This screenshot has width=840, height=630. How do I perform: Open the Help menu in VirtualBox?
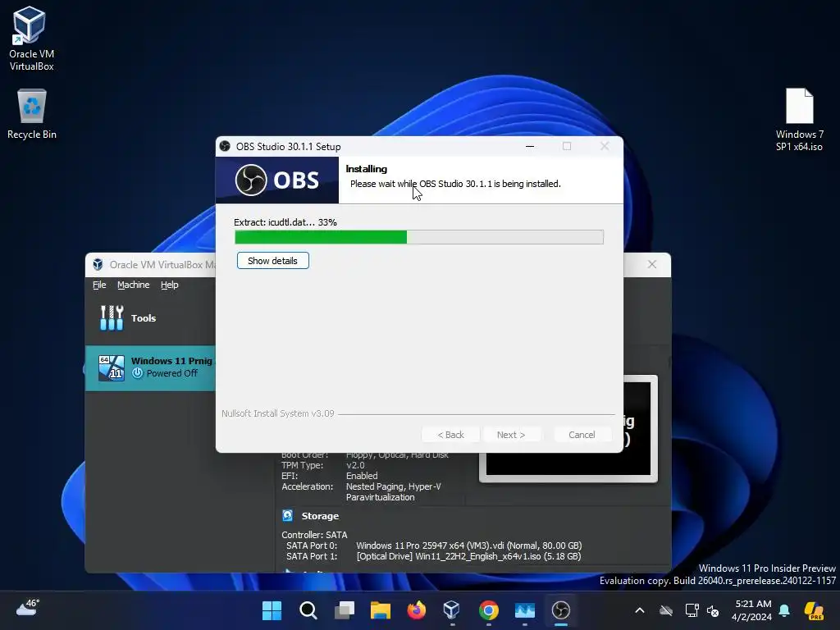click(x=169, y=285)
